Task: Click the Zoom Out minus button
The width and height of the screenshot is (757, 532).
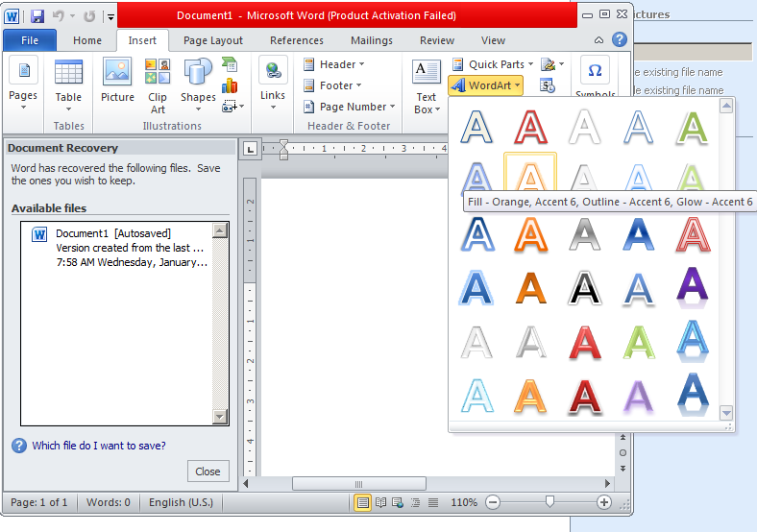Action: (x=493, y=502)
